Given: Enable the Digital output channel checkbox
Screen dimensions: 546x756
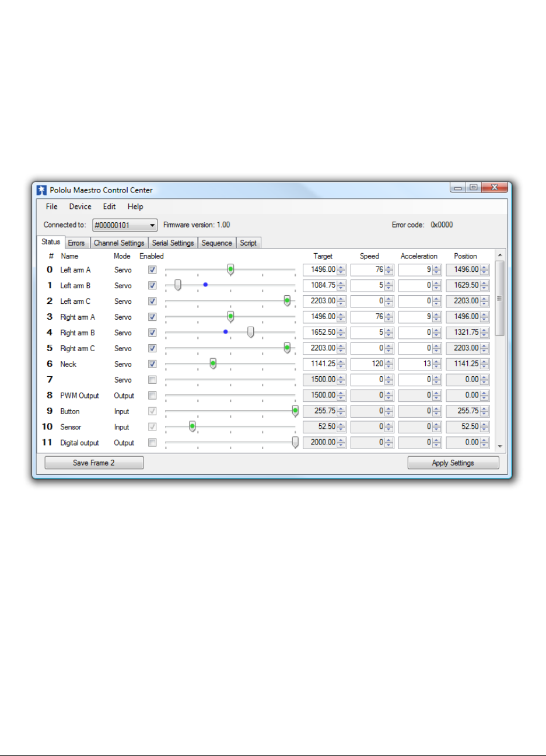Looking at the screenshot, I should (152, 443).
